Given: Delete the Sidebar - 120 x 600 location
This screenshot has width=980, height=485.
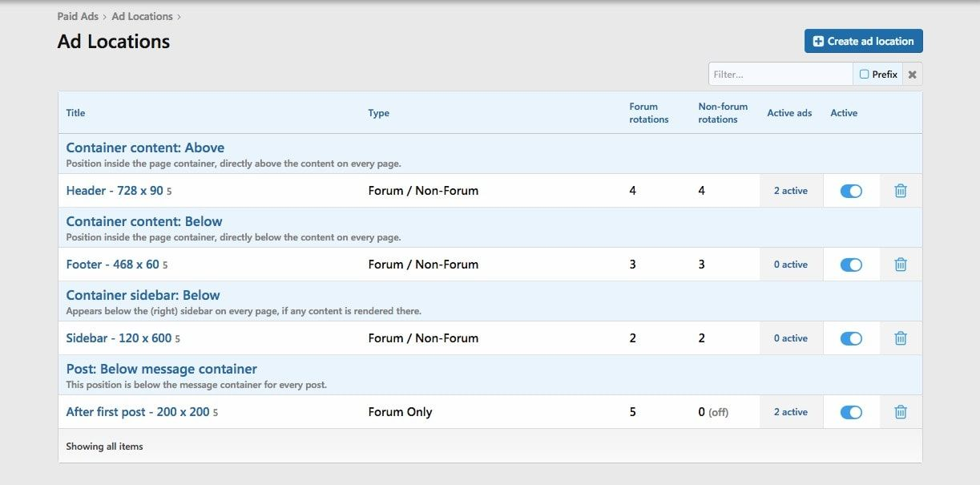Looking at the screenshot, I should click(900, 338).
